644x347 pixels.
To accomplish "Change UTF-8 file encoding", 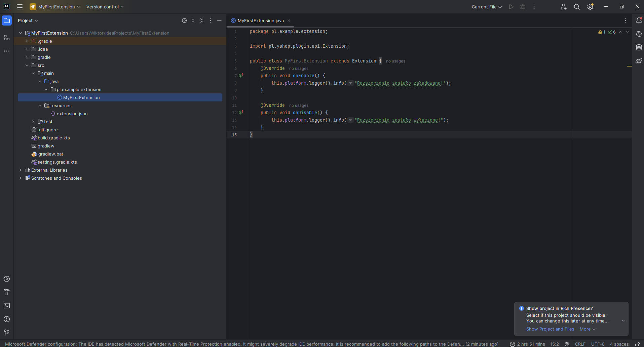I will (598, 344).
